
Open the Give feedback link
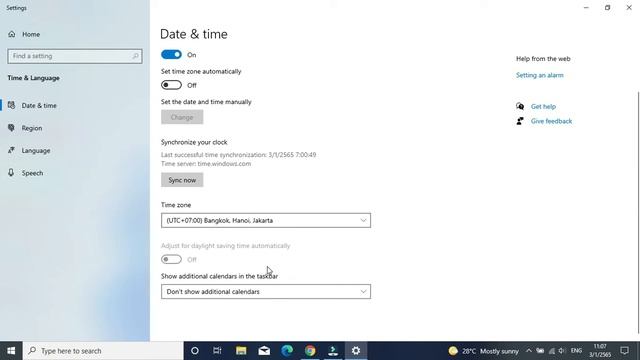tap(551, 121)
